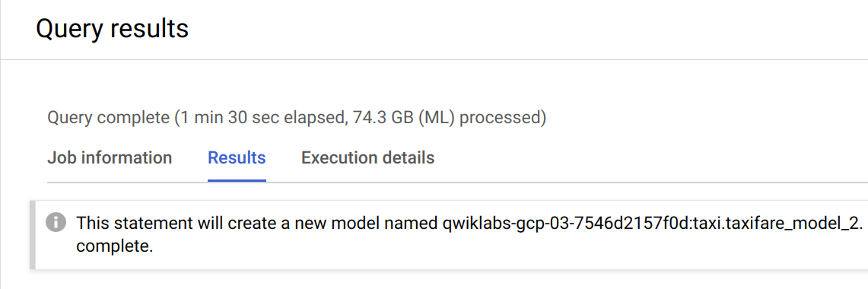
Task: Click the Query complete status line
Action: click(x=297, y=118)
